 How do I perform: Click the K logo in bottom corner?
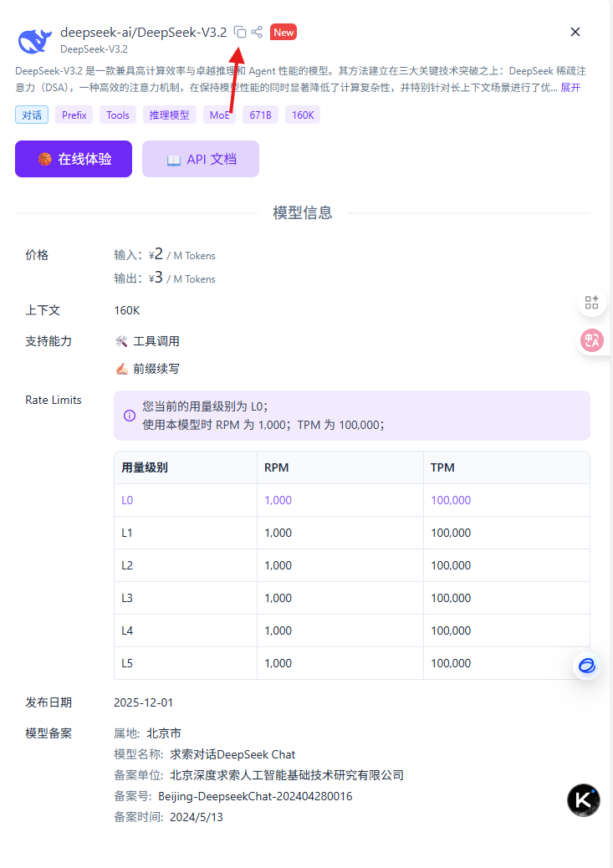[583, 800]
